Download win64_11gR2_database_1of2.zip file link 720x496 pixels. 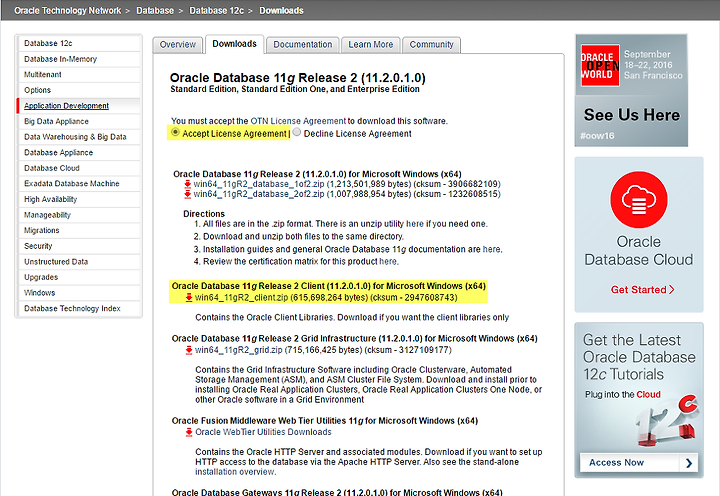(259, 184)
